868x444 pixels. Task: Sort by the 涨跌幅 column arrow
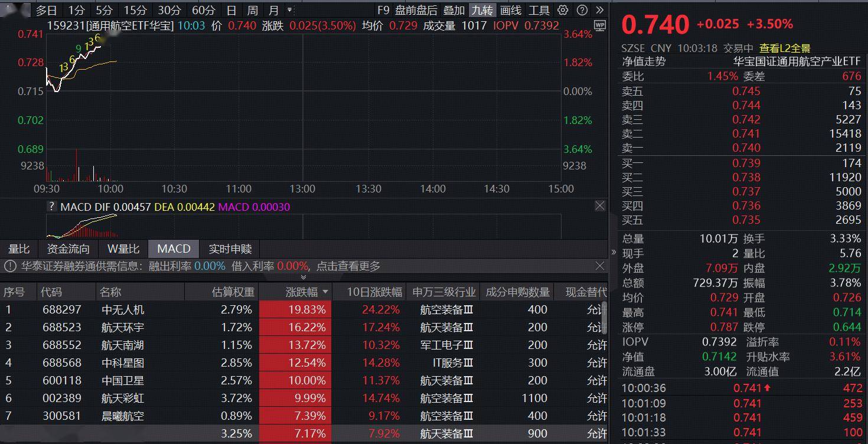point(325,292)
